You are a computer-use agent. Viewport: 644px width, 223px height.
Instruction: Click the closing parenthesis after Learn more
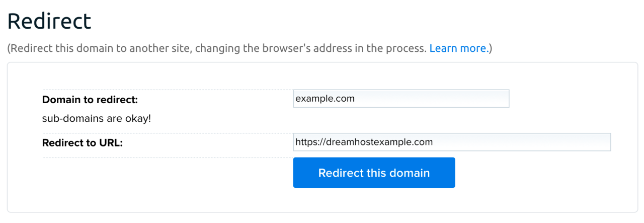(490, 49)
